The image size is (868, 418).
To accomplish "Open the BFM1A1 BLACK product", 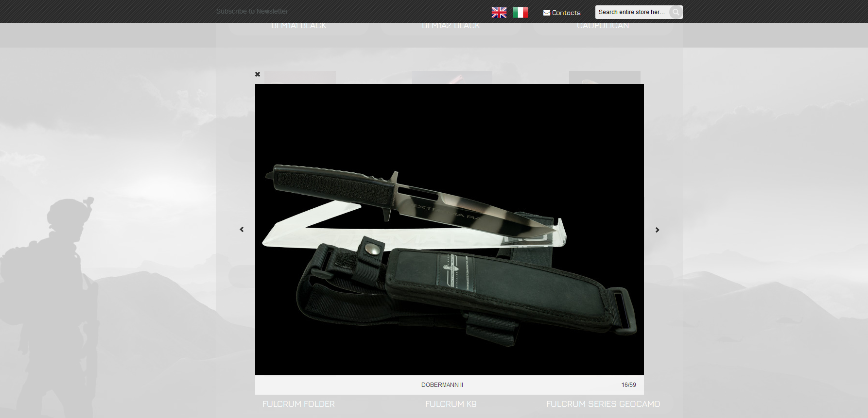I will coord(298,26).
